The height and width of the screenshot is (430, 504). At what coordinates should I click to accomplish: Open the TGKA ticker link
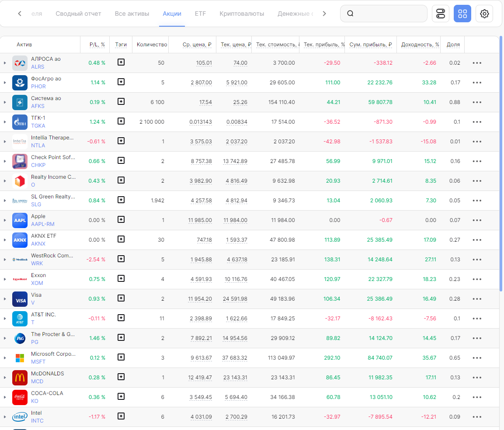pyautogui.click(x=38, y=126)
